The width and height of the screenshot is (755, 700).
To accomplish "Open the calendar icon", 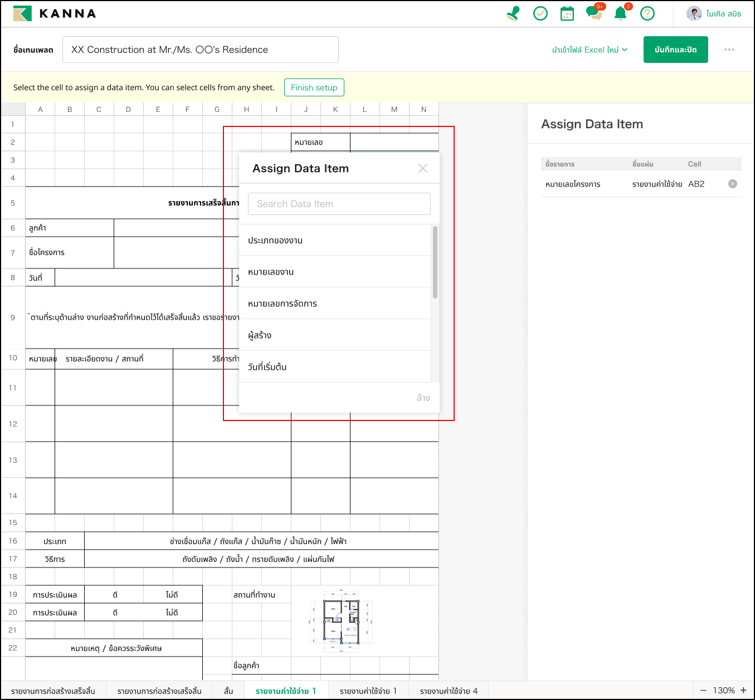I will point(567,14).
